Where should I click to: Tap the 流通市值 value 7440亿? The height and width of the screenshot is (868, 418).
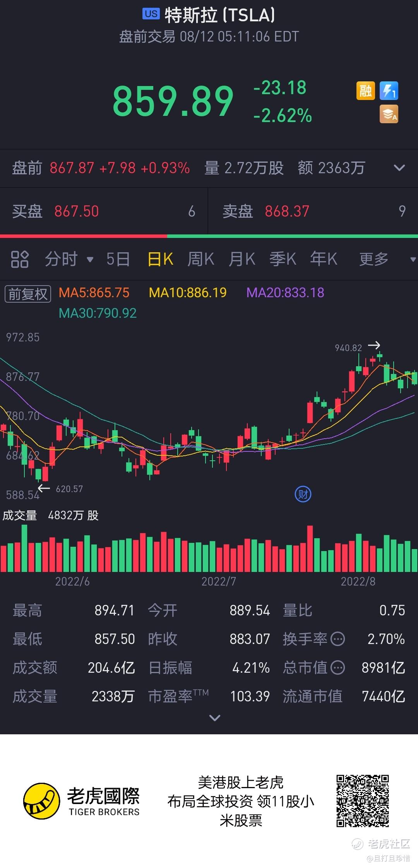tap(384, 697)
